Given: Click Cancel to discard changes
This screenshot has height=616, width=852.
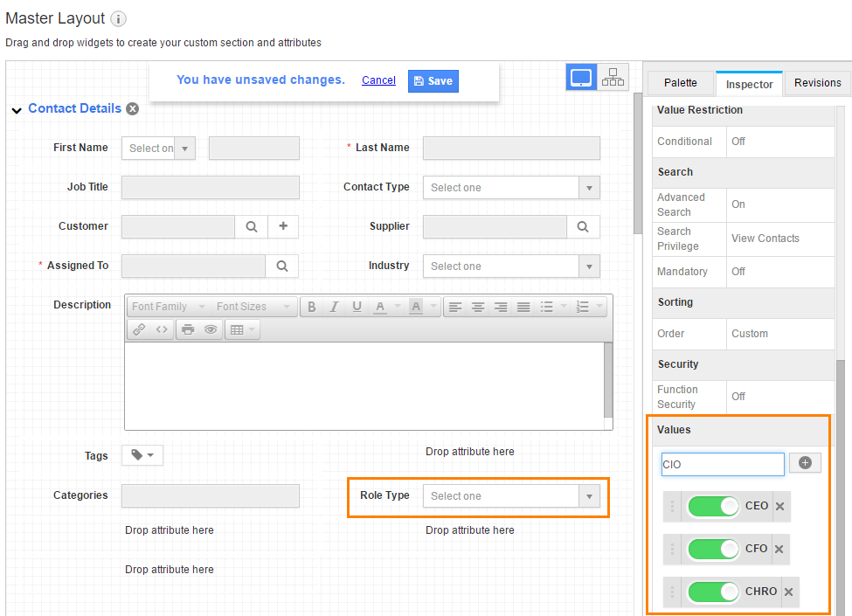Looking at the screenshot, I should [x=378, y=80].
